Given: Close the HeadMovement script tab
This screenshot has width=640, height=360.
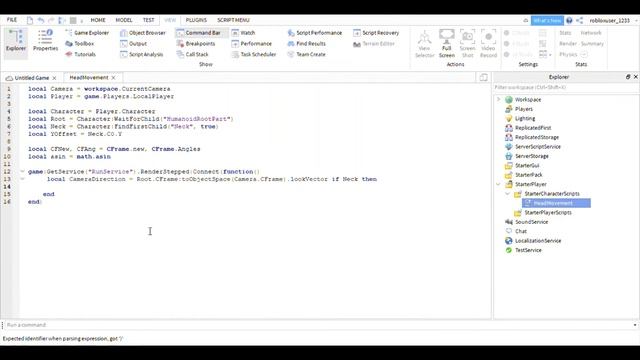Looking at the screenshot, I should tap(113, 78).
